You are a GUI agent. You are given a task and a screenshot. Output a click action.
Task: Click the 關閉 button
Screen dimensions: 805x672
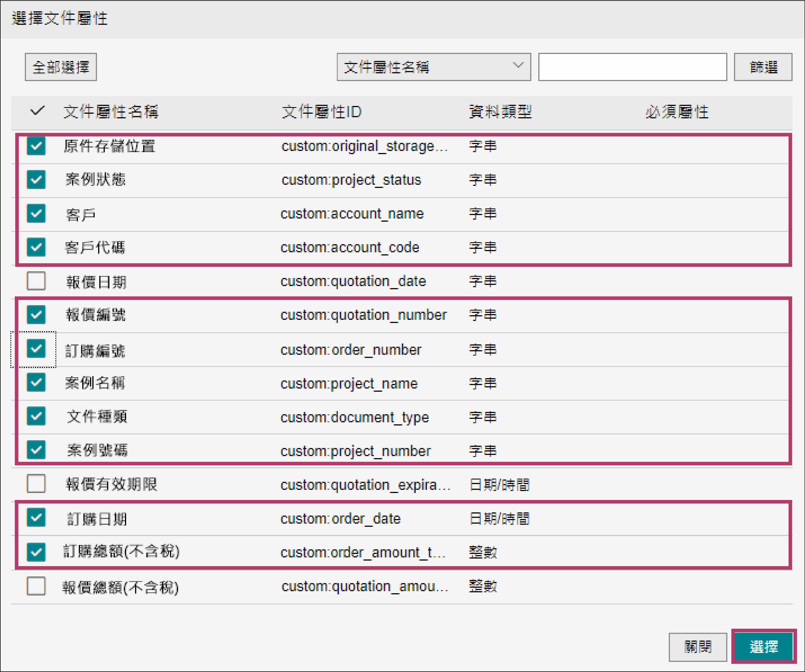[697, 647]
